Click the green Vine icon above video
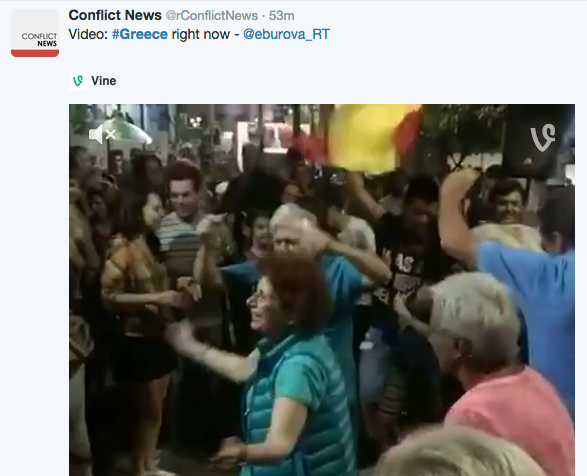The height and width of the screenshot is (476, 587). (x=78, y=81)
